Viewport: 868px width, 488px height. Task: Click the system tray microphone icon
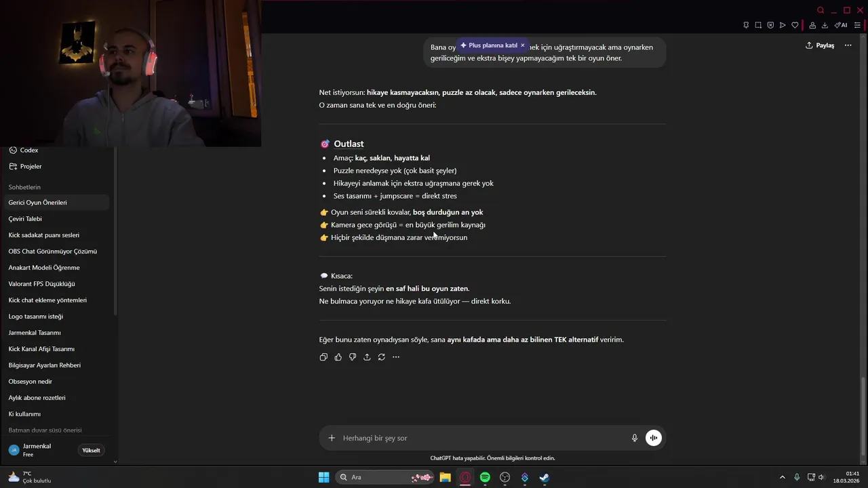click(797, 477)
